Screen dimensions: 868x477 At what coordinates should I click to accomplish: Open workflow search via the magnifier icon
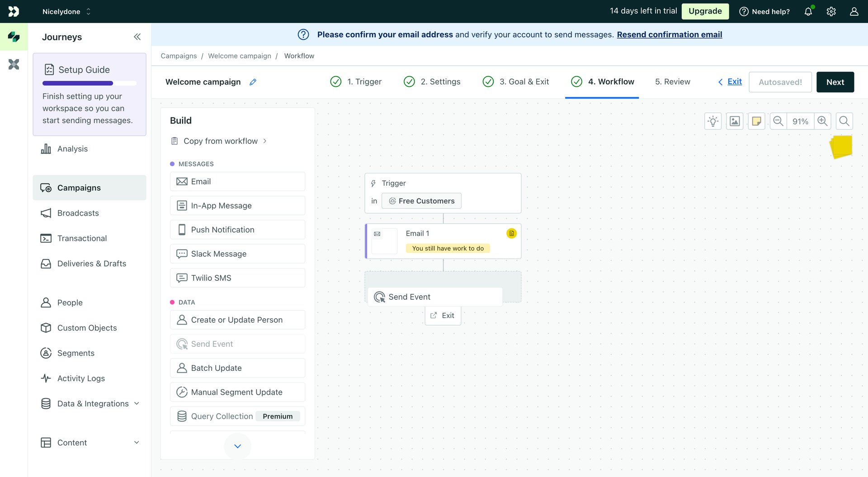pyautogui.click(x=844, y=121)
